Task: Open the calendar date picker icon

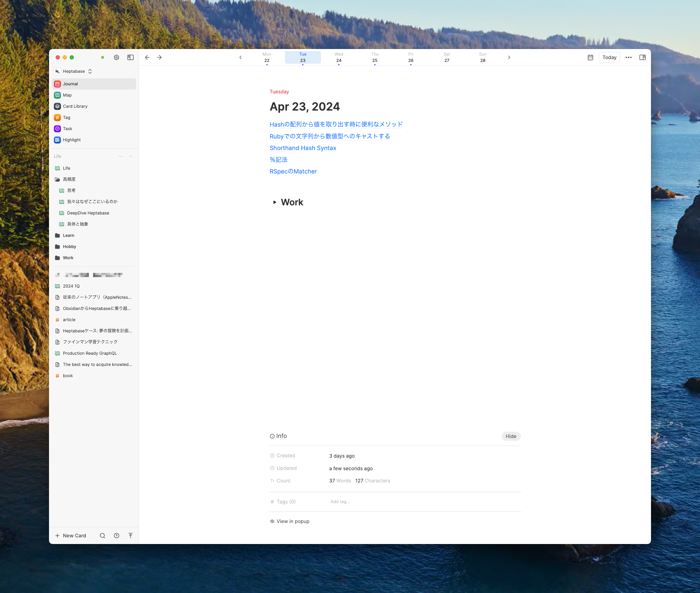Action: click(x=590, y=57)
